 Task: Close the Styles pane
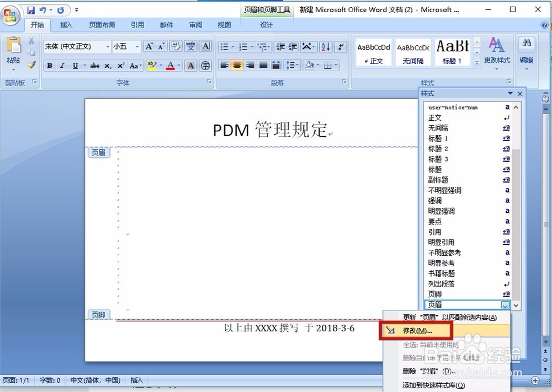[x=520, y=94]
